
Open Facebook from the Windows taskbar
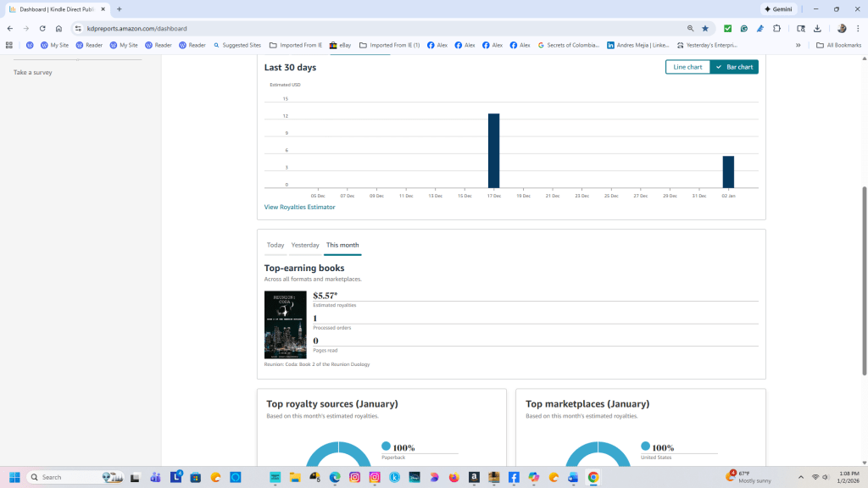coord(514,477)
